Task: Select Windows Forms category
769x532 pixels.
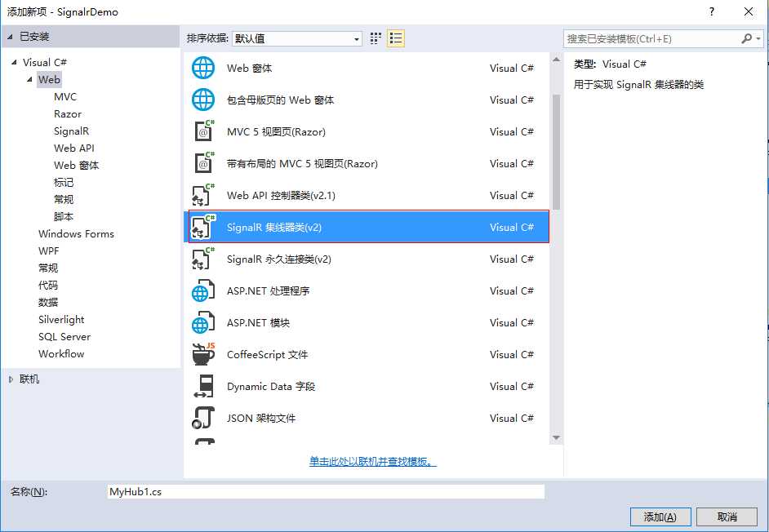Action: (x=76, y=234)
